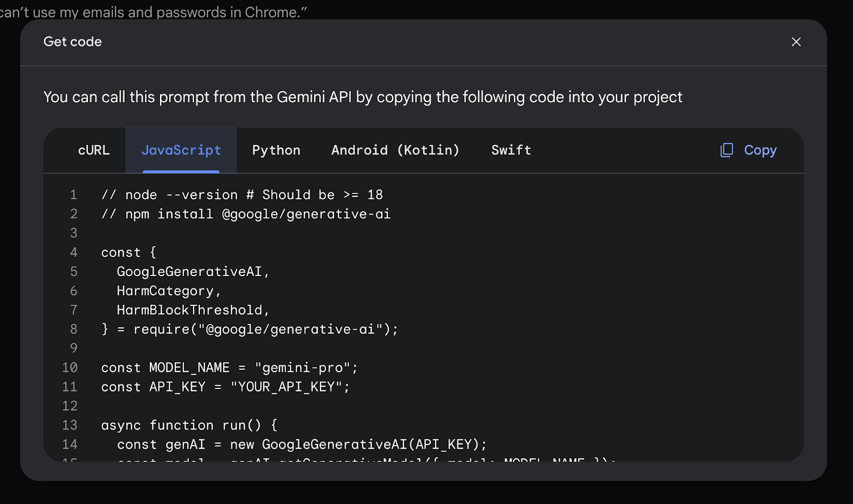The width and height of the screenshot is (853, 504).
Task: Select the JavaScript tab
Action: (x=181, y=150)
